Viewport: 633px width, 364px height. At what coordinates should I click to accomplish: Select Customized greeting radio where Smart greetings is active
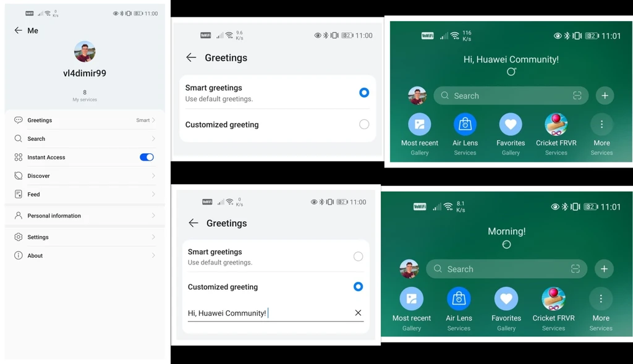click(x=364, y=124)
